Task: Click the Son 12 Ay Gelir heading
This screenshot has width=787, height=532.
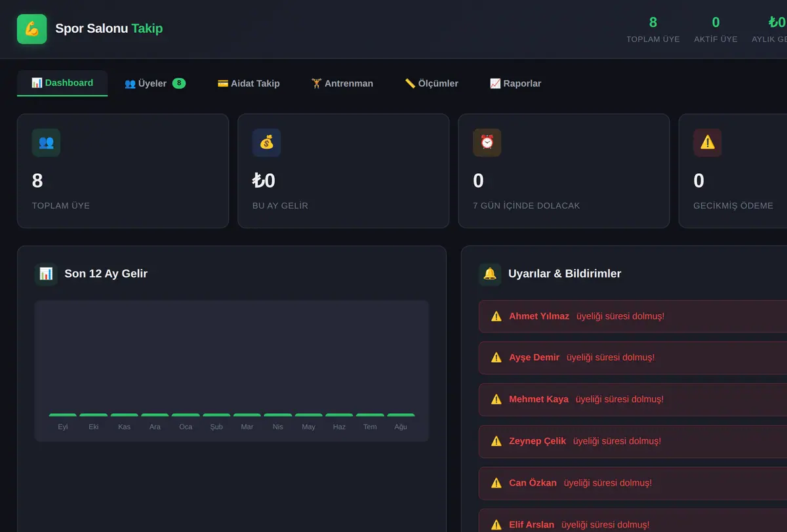Action: 106,274
